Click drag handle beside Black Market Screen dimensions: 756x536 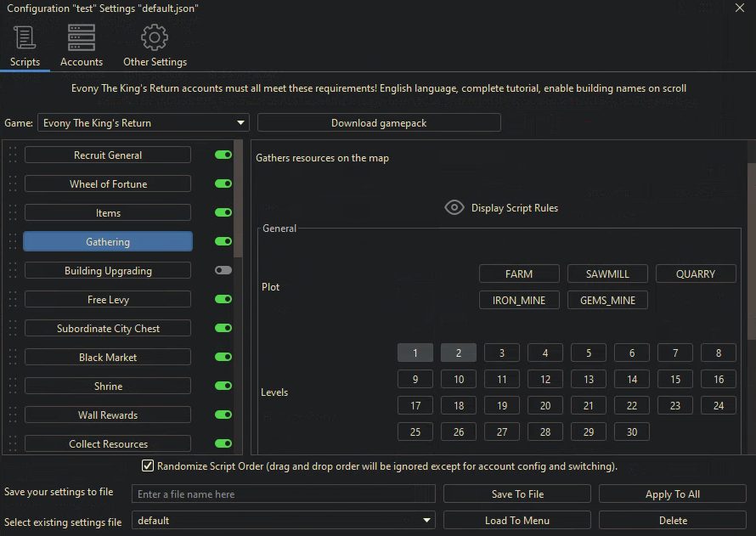click(x=13, y=358)
